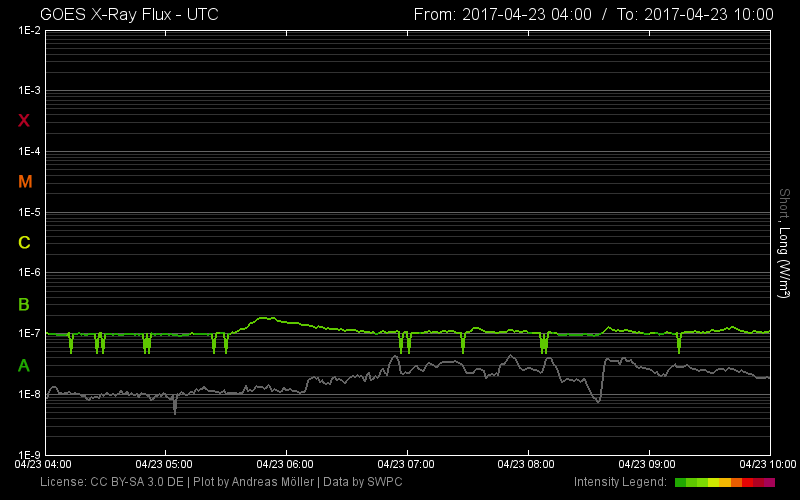Viewport: 800px width, 500px height.
Task: Click the '04/23 09:00' time axis label
Action: (x=647, y=464)
